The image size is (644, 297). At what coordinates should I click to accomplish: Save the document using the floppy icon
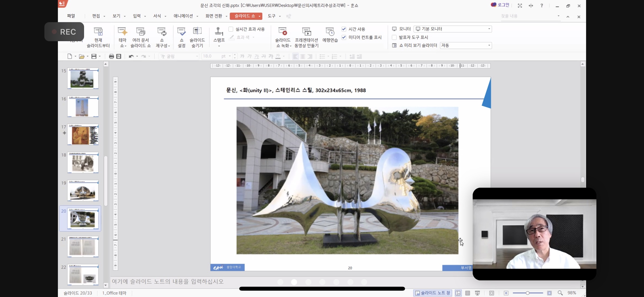[x=94, y=56]
